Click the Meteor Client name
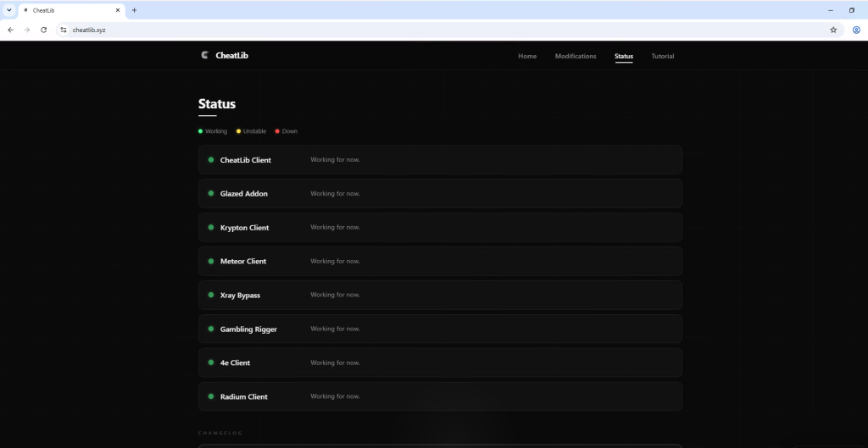Viewport: 868px width, 448px height. (x=243, y=261)
